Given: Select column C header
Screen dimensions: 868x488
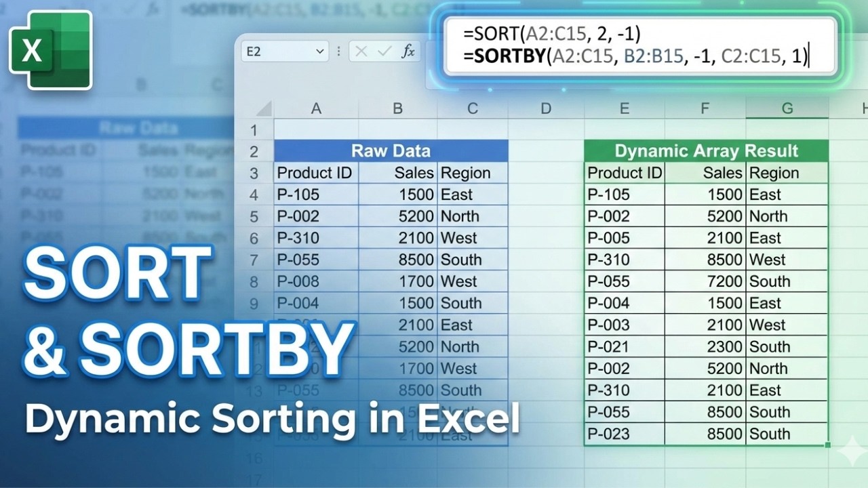Looking at the screenshot, I should click(473, 108).
